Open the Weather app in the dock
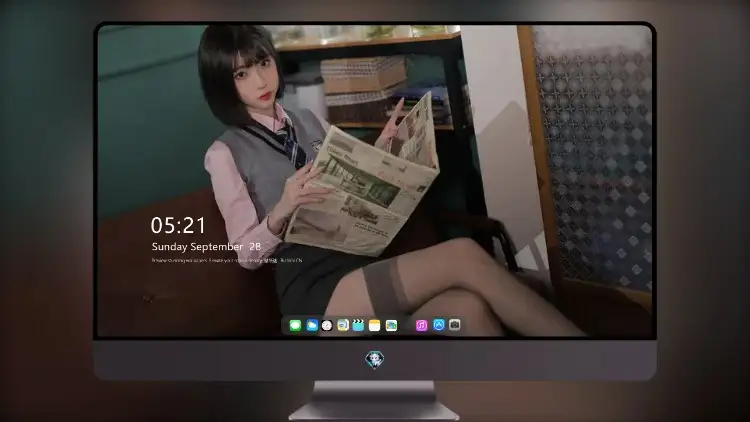750x422 pixels. click(x=312, y=325)
